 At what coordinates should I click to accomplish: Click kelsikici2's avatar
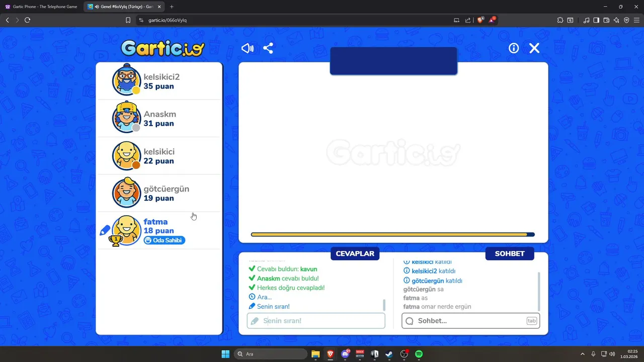126,80
